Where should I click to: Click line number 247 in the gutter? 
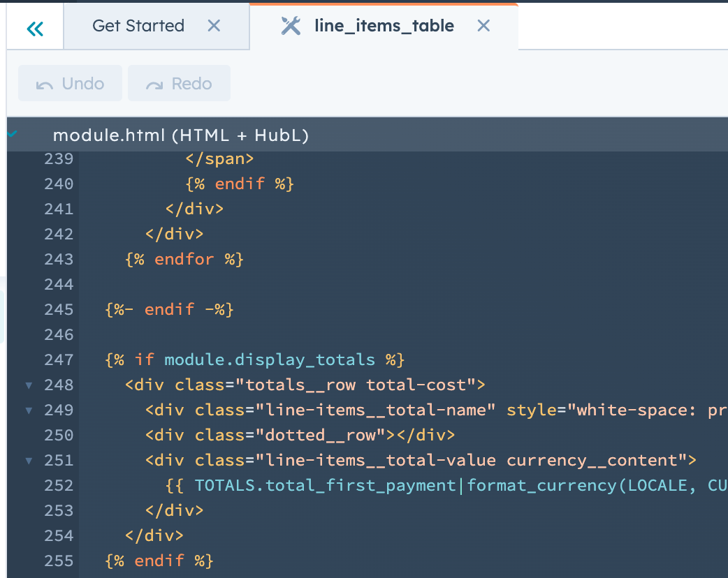[59, 360]
